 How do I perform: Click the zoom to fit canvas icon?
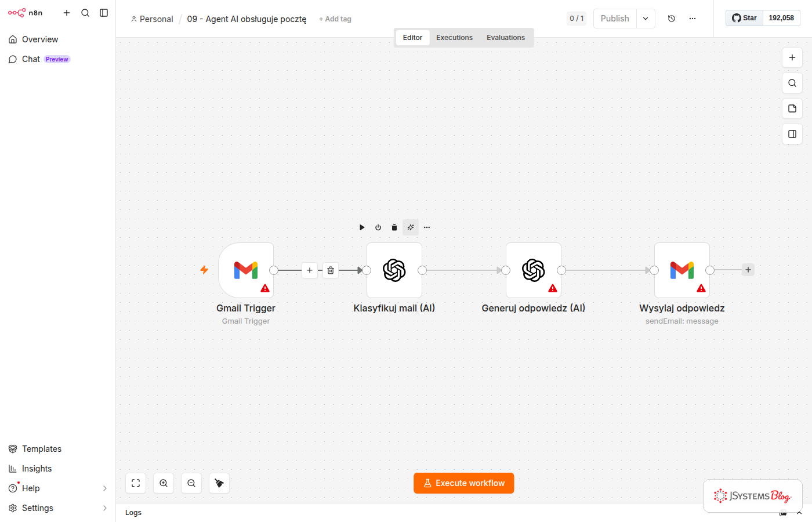pyautogui.click(x=136, y=483)
